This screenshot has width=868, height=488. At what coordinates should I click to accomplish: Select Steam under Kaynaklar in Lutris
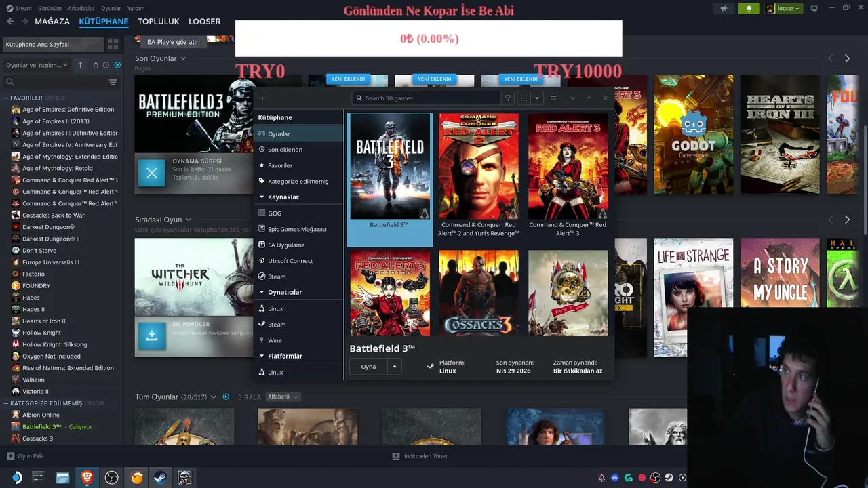pyautogui.click(x=299, y=277)
